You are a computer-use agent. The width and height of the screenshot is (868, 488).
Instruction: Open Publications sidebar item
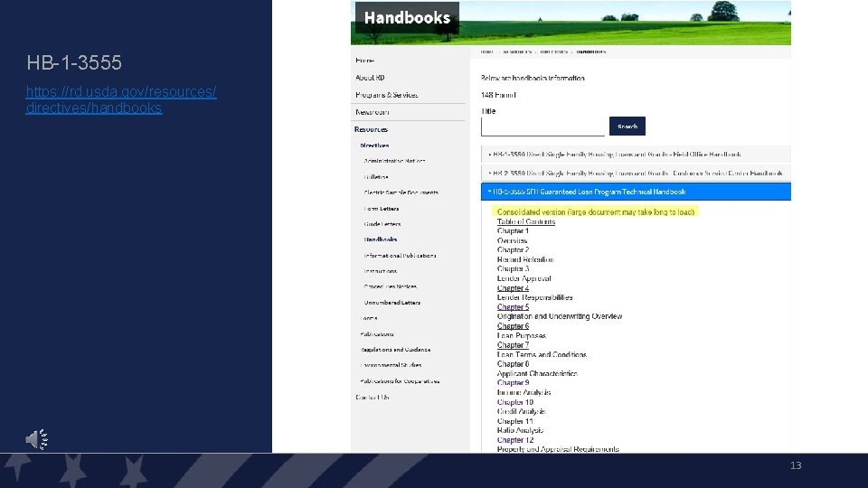pyautogui.click(x=377, y=334)
